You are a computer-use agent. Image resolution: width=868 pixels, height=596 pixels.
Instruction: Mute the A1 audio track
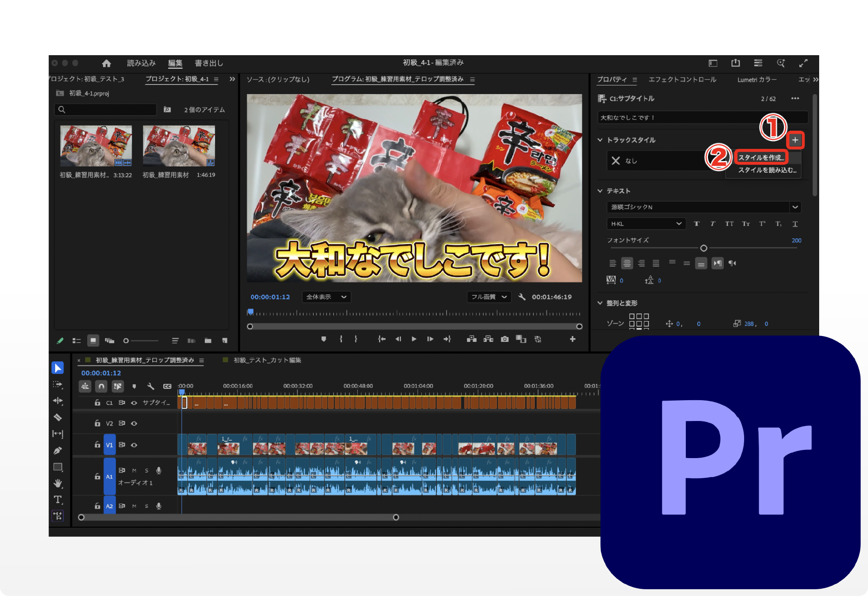(134, 471)
